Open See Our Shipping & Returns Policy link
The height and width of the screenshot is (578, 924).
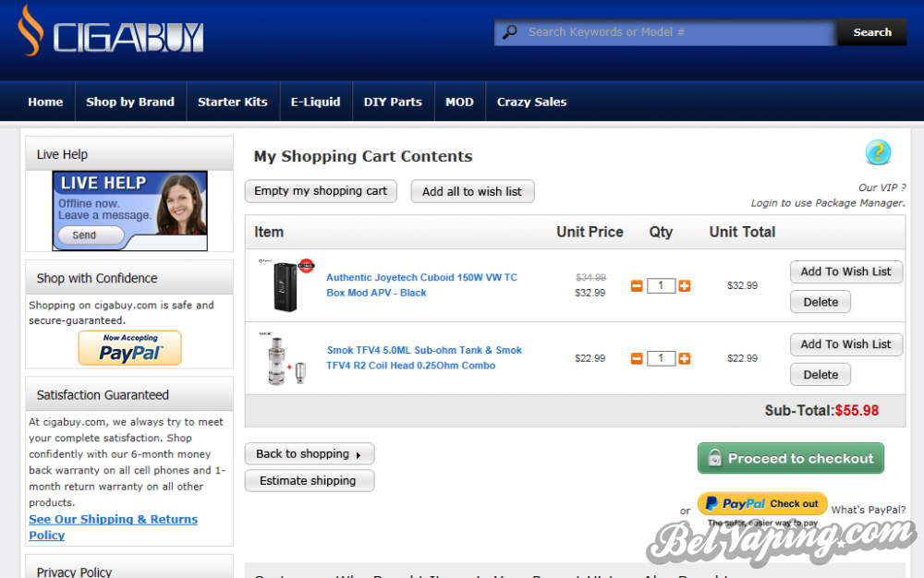[x=113, y=527]
